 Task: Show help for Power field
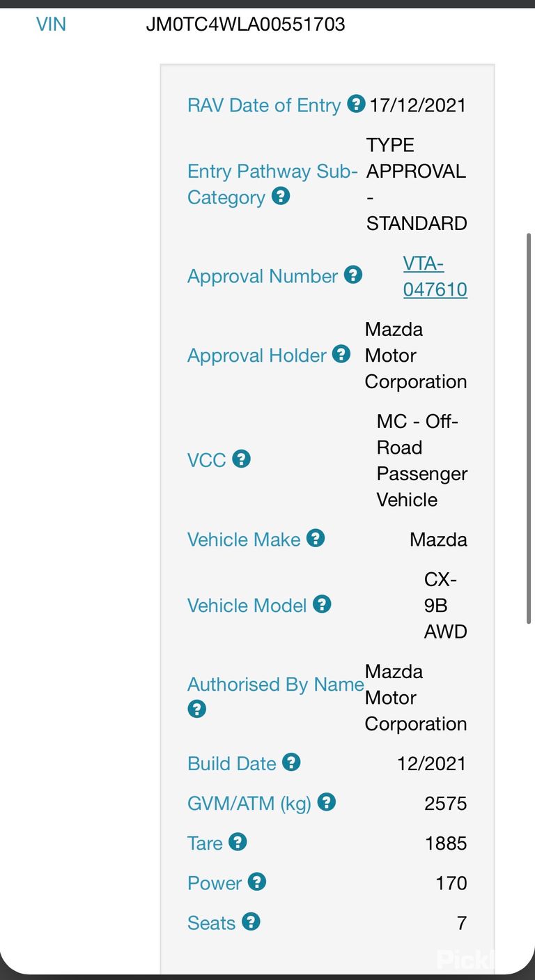257,882
